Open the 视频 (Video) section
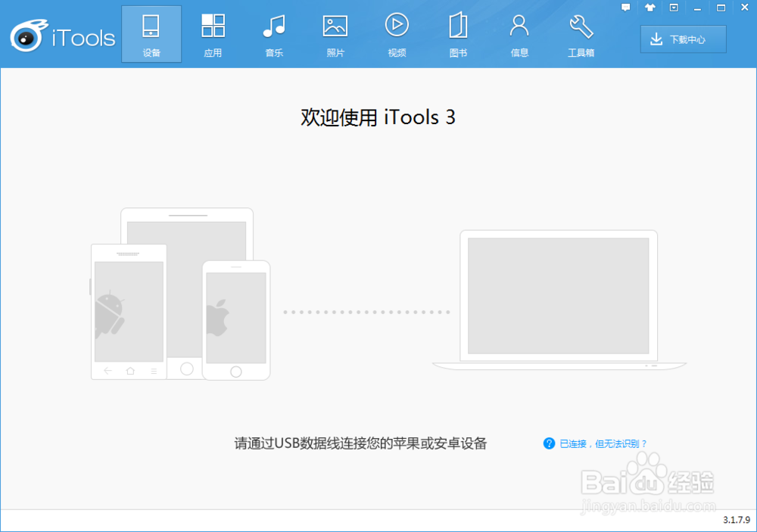 [x=397, y=34]
